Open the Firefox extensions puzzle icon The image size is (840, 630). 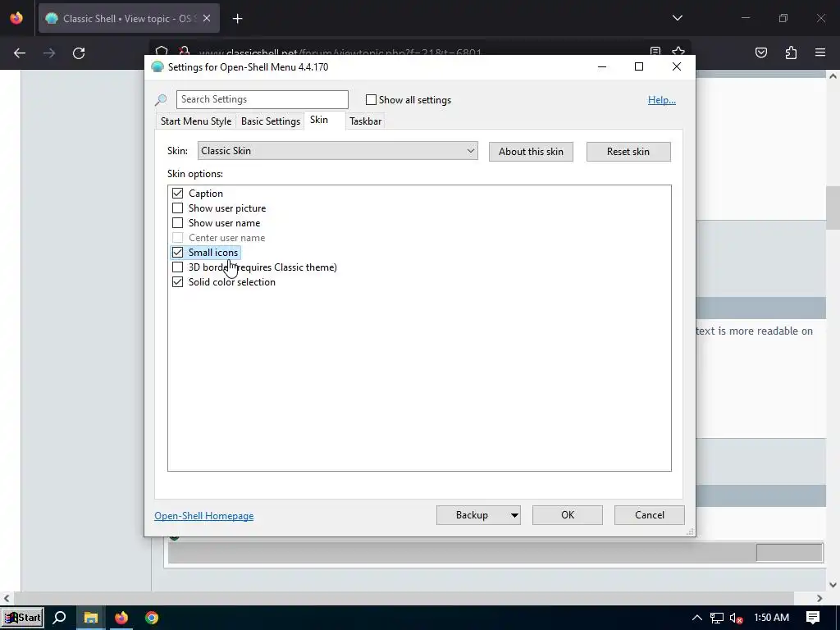pos(791,52)
